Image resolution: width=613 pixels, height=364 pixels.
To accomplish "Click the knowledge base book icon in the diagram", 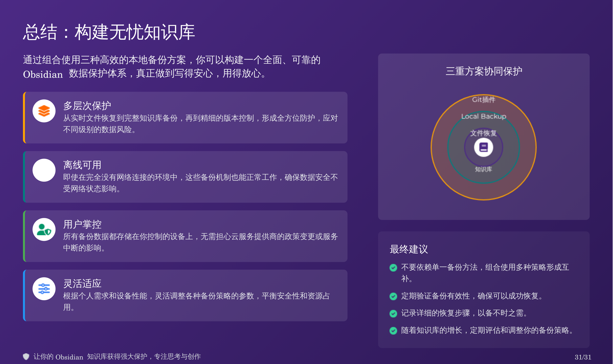I will point(483,147).
